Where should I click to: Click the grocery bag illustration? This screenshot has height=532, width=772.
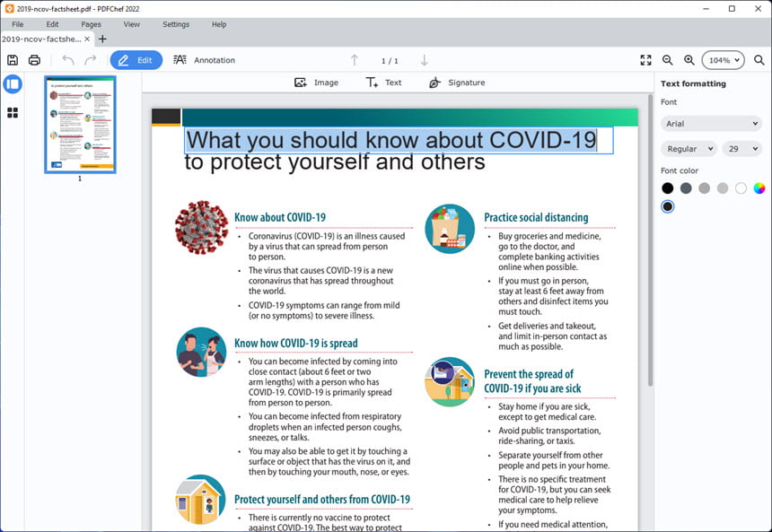click(450, 229)
